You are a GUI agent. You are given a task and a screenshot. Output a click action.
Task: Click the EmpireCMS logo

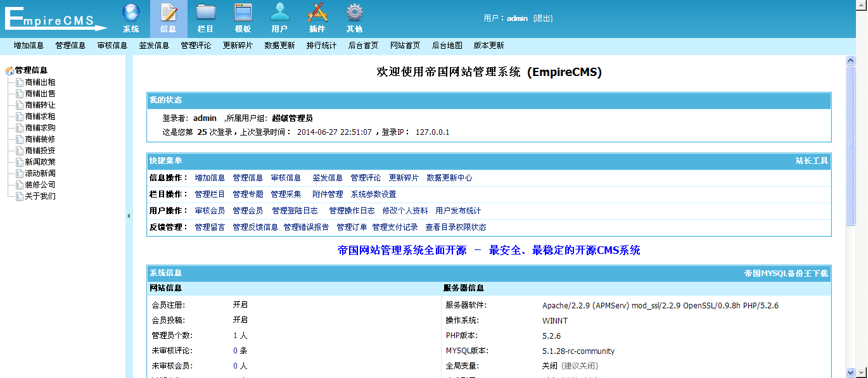pos(56,19)
